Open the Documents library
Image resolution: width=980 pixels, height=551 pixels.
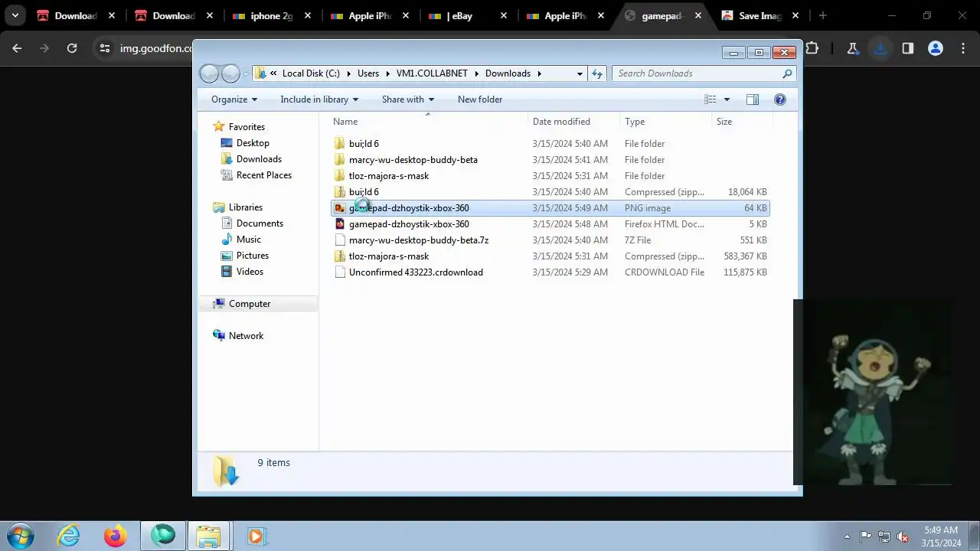[260, 223]
